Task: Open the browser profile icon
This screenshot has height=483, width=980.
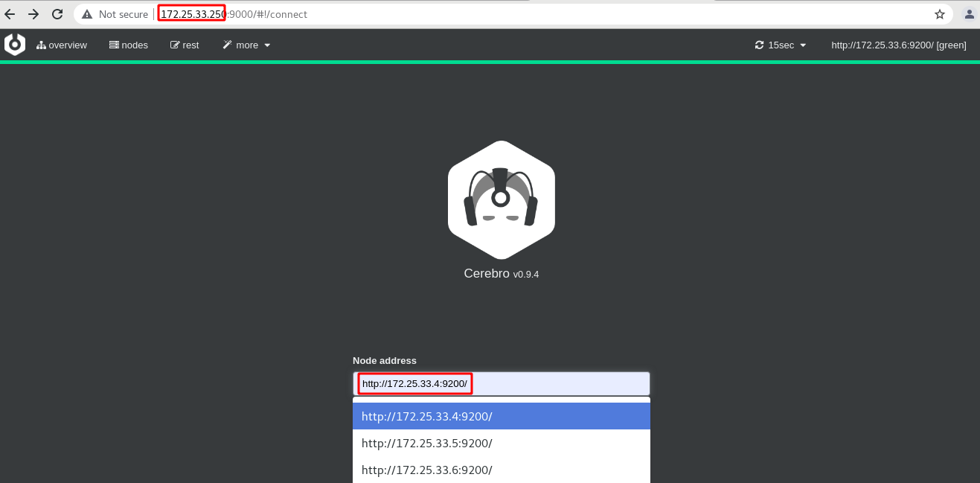Action: tap(969, 14)
